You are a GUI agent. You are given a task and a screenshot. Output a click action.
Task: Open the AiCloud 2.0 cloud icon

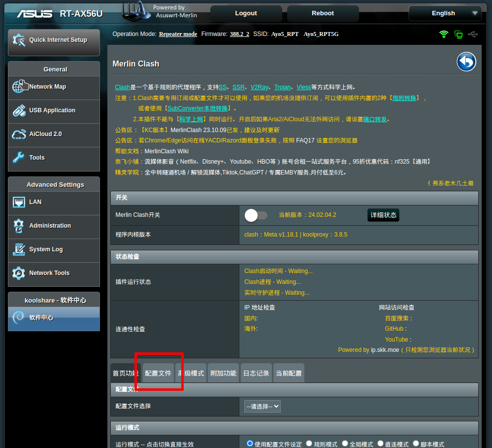pos(19,134)
